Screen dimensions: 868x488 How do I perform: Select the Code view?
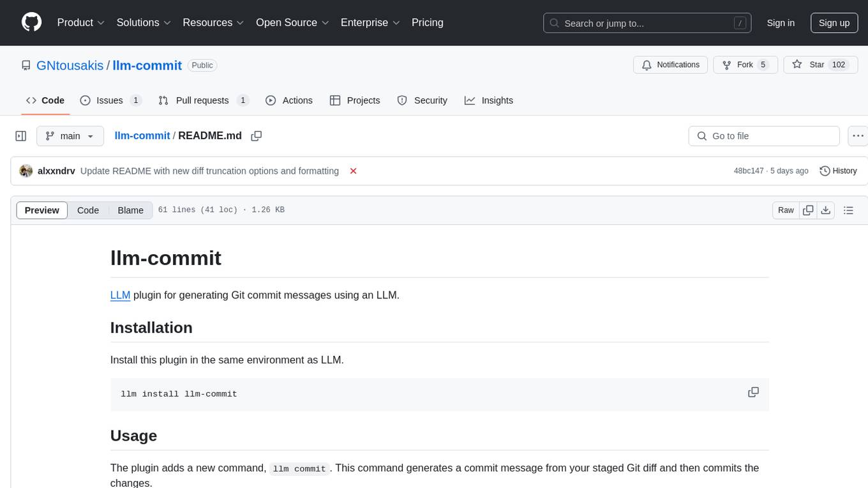coord(88,210)
